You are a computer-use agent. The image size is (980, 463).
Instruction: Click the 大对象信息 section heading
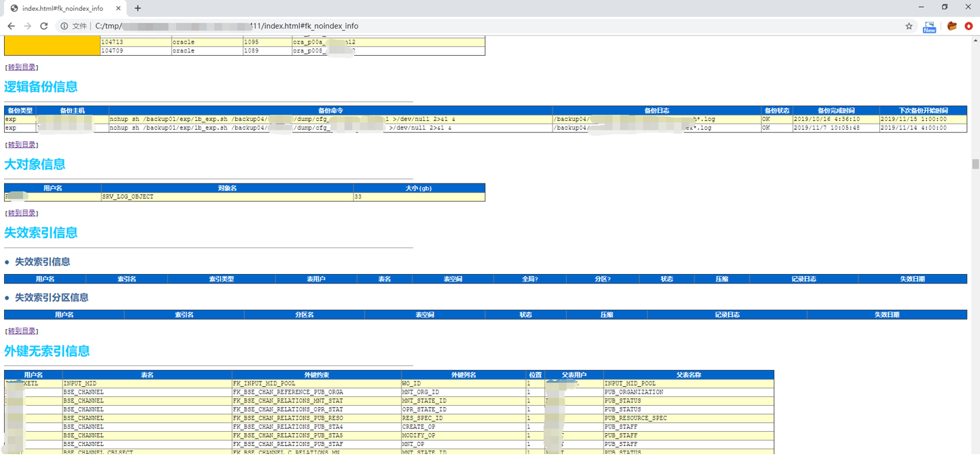tap(35, 165)
